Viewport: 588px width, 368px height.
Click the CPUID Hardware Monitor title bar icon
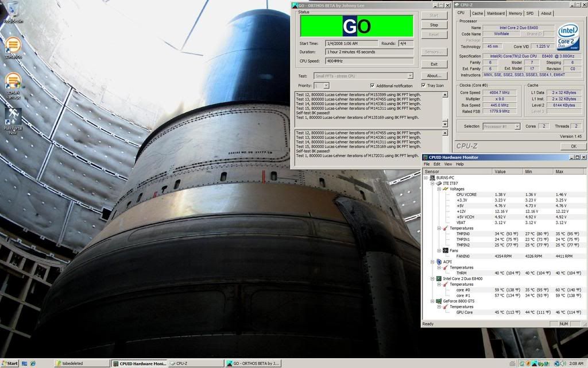(425, 158)
